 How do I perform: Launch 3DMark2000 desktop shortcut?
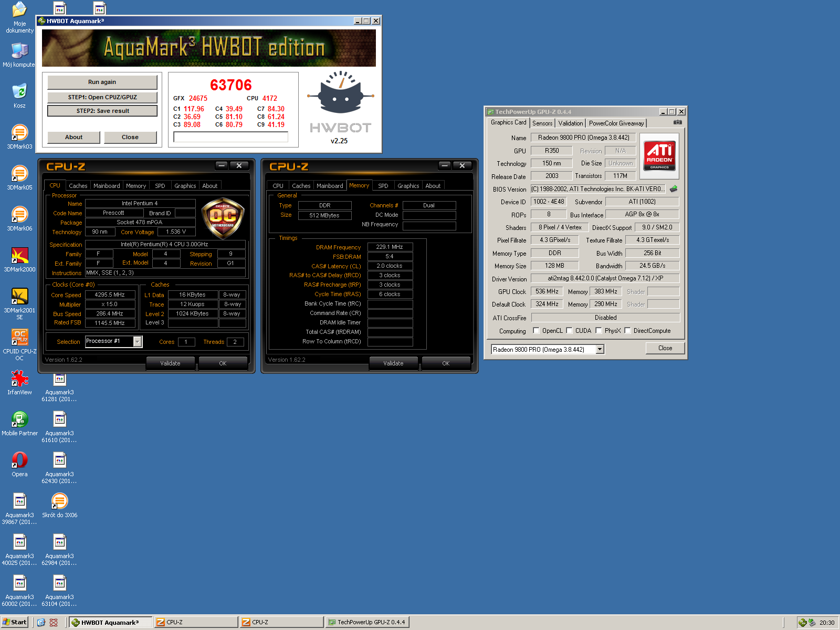19,259
